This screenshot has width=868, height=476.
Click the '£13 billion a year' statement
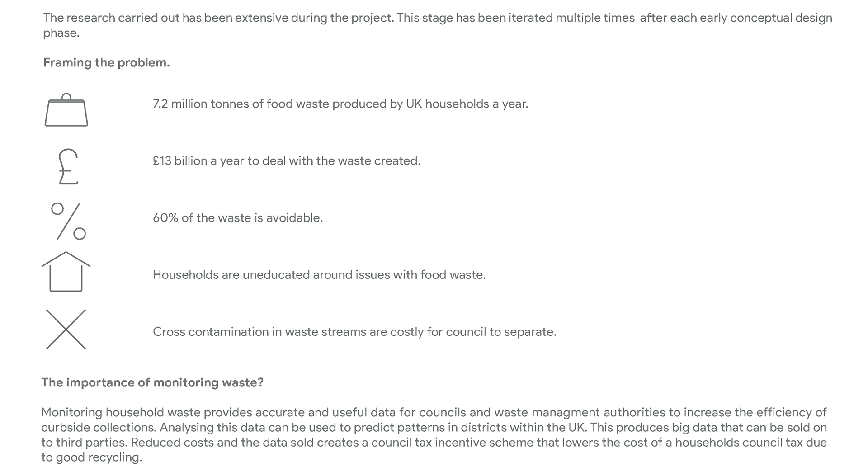click(287, 161)
